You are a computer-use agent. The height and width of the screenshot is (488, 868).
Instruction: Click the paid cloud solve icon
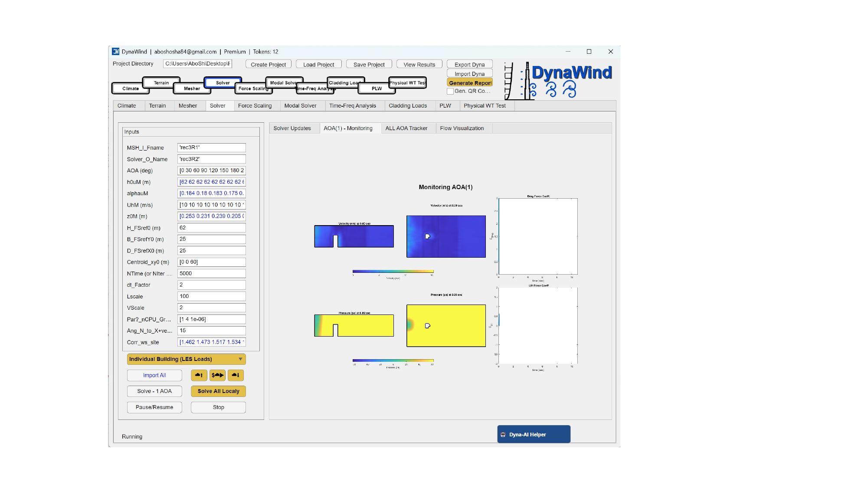(x=217, y=375)
